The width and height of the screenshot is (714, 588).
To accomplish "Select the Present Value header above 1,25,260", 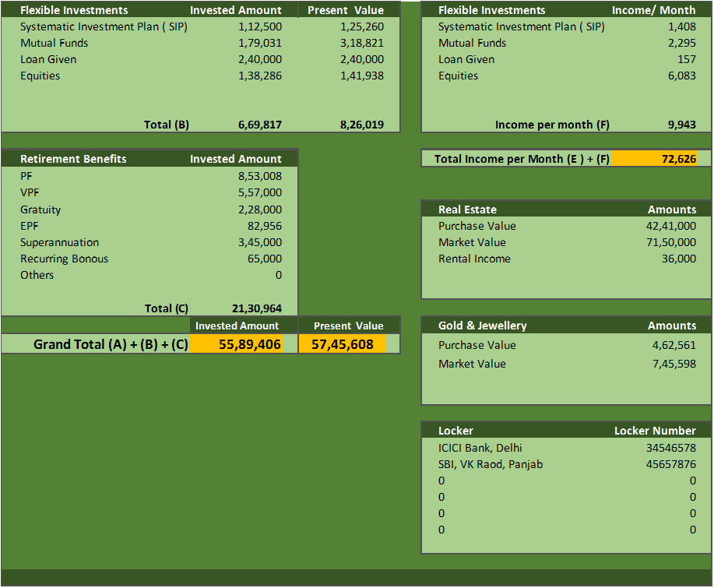I will (x=346, y=10).
